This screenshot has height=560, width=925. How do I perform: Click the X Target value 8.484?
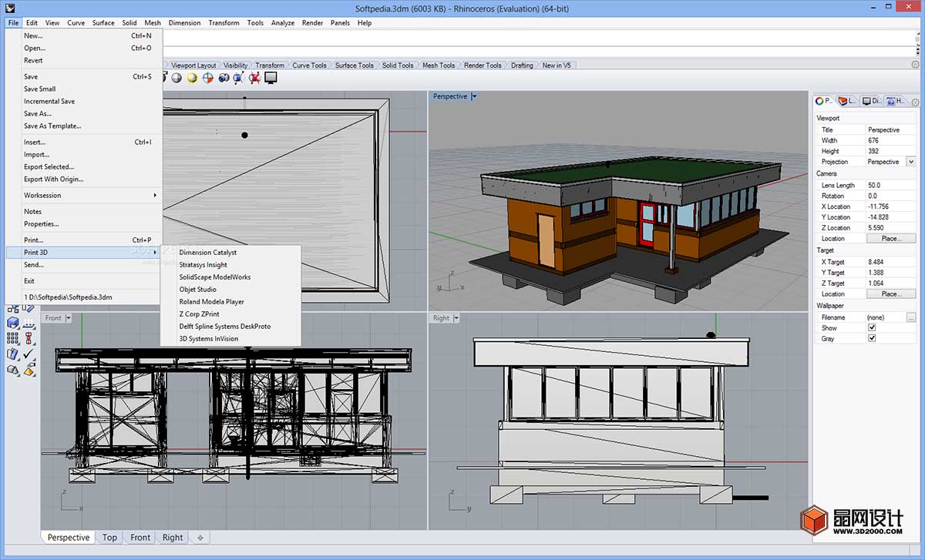[x=875, y=262]
